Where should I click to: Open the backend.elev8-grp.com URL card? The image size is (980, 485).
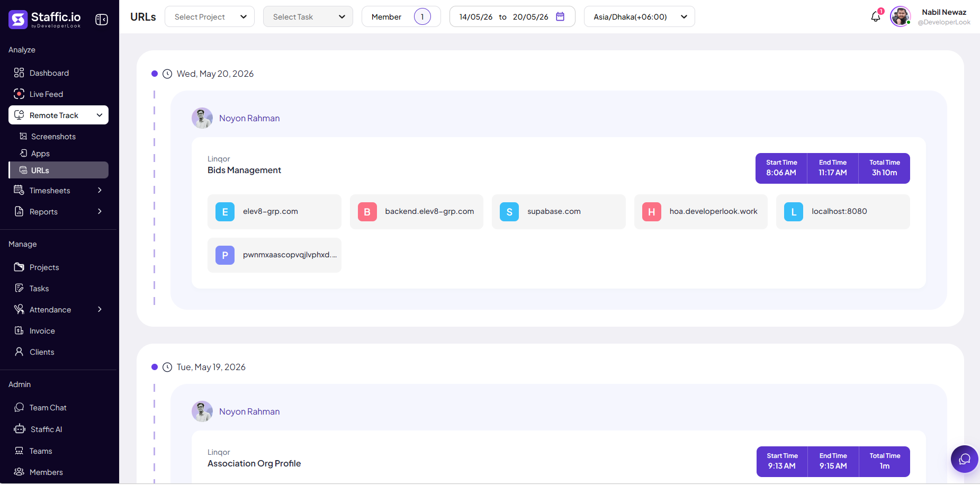[417, 212]
